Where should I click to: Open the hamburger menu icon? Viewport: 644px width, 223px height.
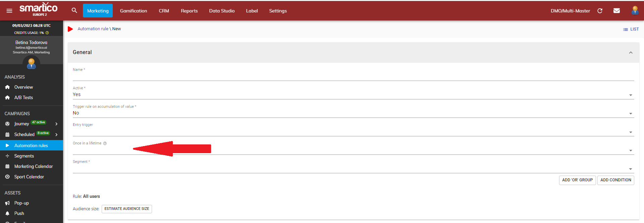pos(9,11)
